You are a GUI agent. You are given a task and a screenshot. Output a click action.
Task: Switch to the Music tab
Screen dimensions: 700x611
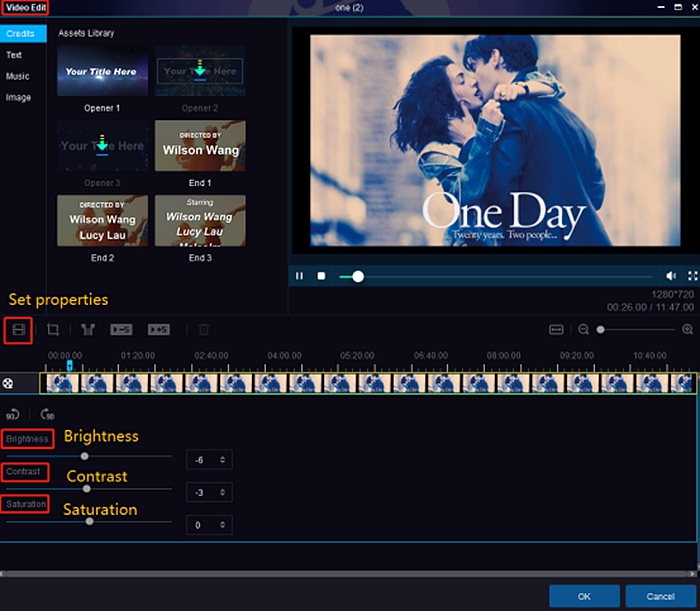pos(17,76)
